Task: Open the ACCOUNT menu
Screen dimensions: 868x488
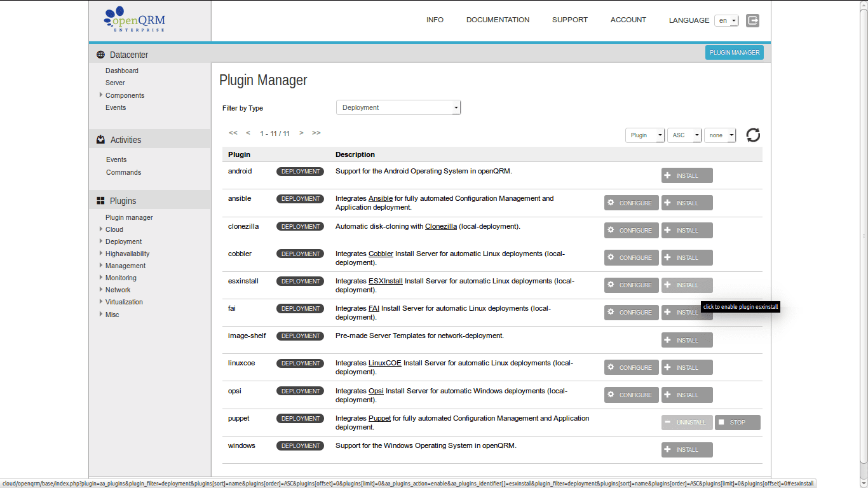Action: 628,20
